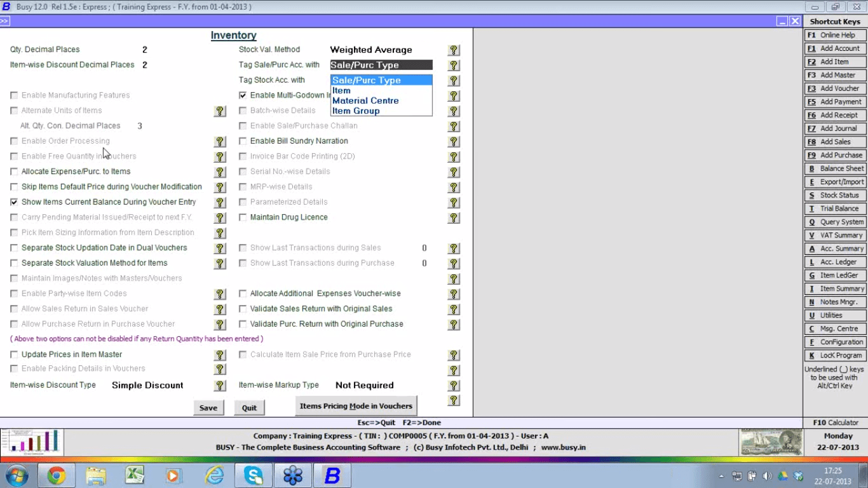Open help icon for Validate Sales Return
The image size is (868, 488).
454,309
